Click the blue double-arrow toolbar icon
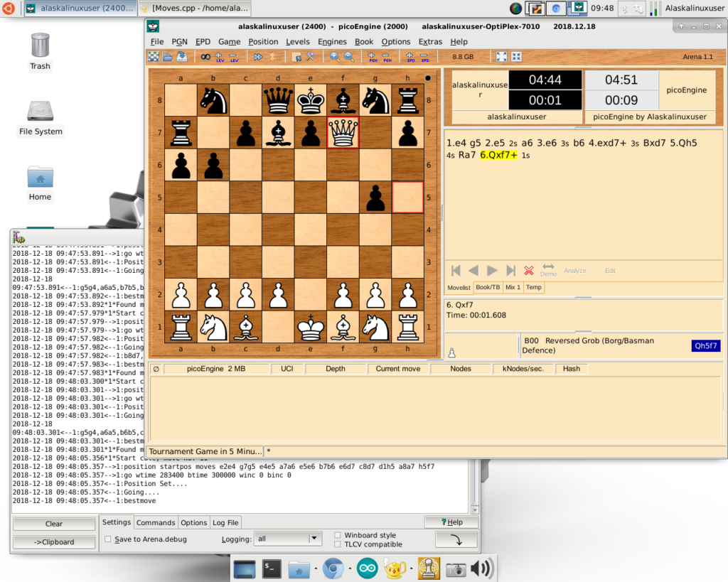Viewport: 728px width, 582px height. 257,56
